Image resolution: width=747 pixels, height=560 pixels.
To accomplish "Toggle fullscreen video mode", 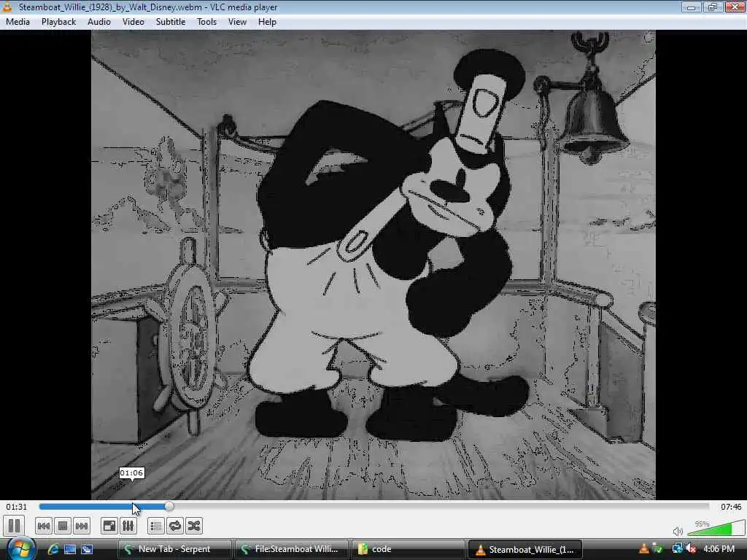I will pos(109,526).
